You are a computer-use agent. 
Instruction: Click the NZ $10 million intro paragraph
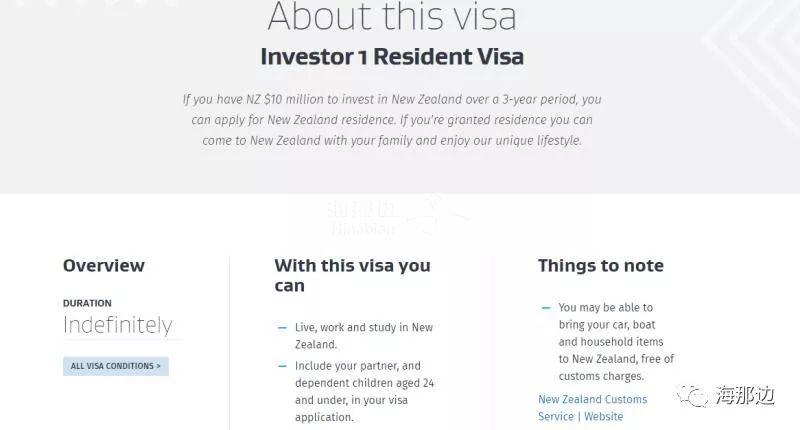point(391,120)
